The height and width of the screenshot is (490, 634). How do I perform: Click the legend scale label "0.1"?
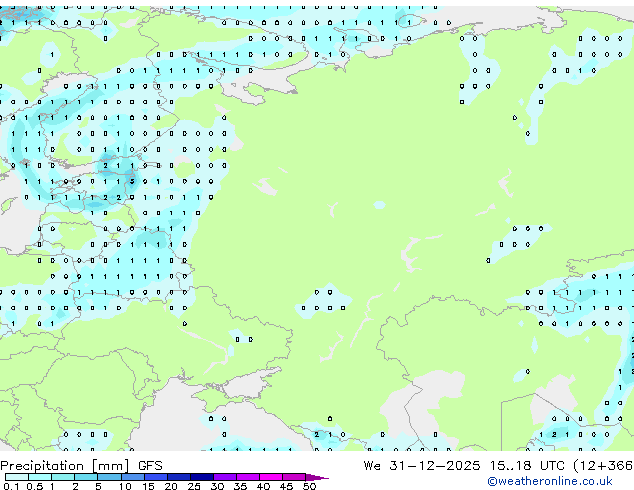11,486
